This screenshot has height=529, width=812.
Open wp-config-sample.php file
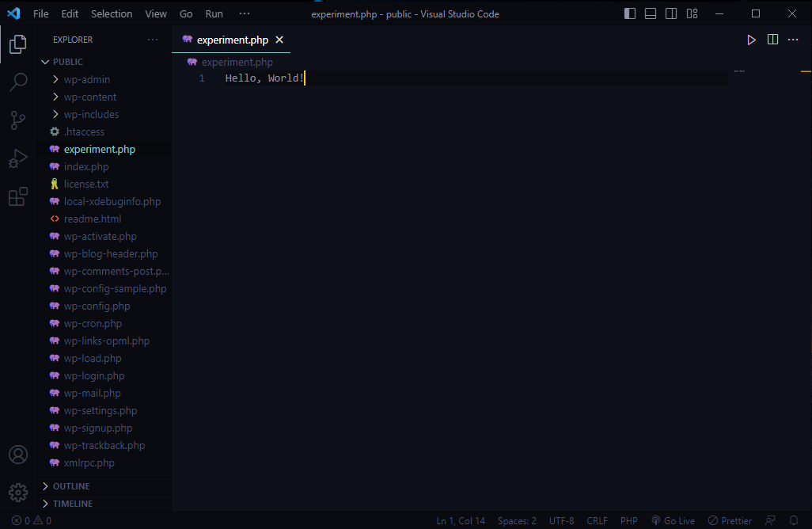point(104,288)
